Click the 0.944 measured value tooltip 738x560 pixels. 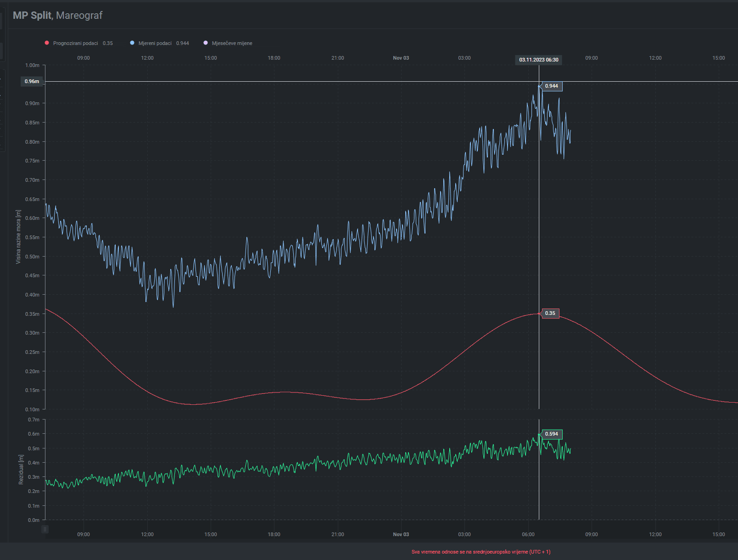[552, 86]
